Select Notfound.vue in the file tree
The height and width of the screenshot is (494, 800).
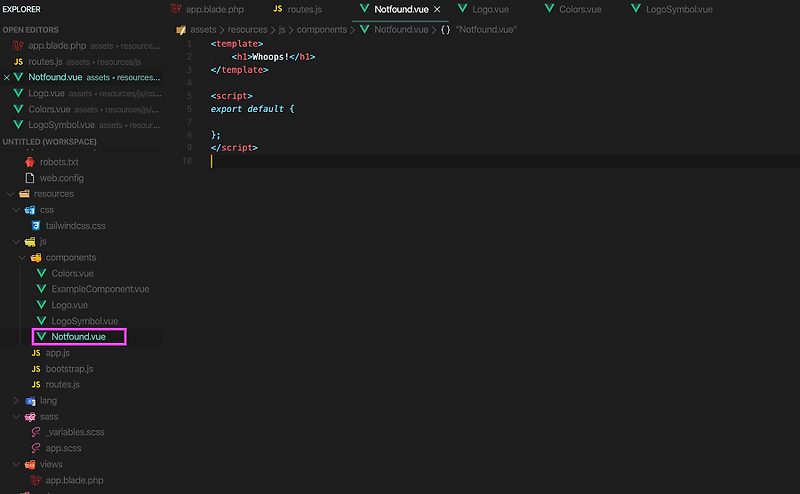pyautogui.click(x=79, y=337)
